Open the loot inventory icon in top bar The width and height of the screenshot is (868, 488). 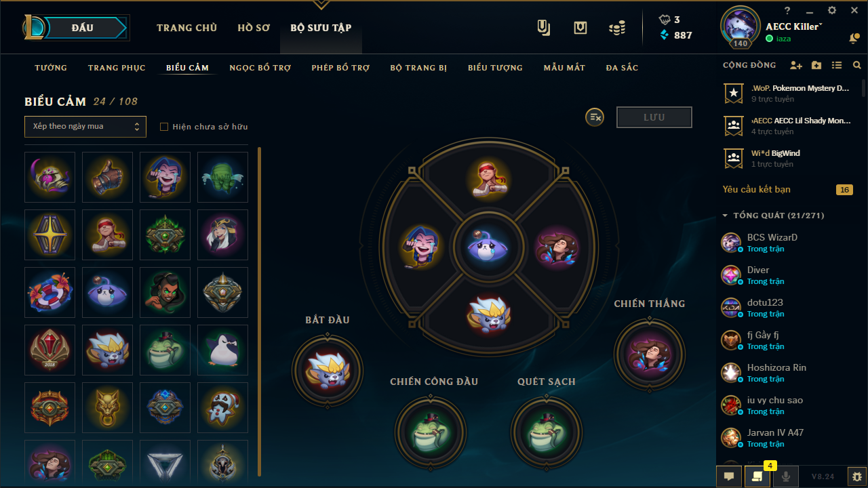pos(580,28)
